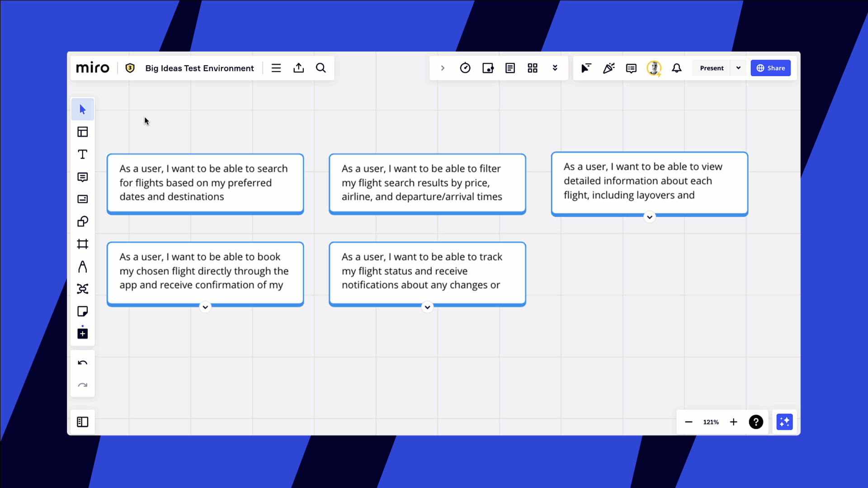Open the Shapes tool
The image size is (868, 488).
click(x=83, y=221)
